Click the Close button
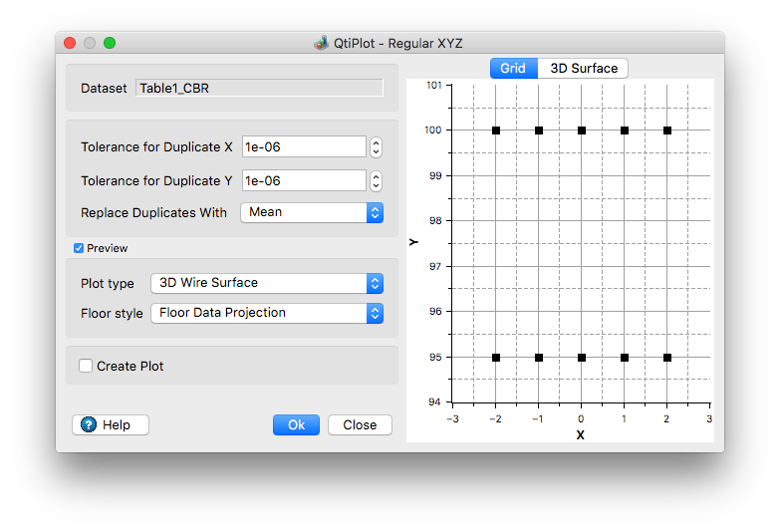This screenshot has width=780, height=532. pos(360,424)
